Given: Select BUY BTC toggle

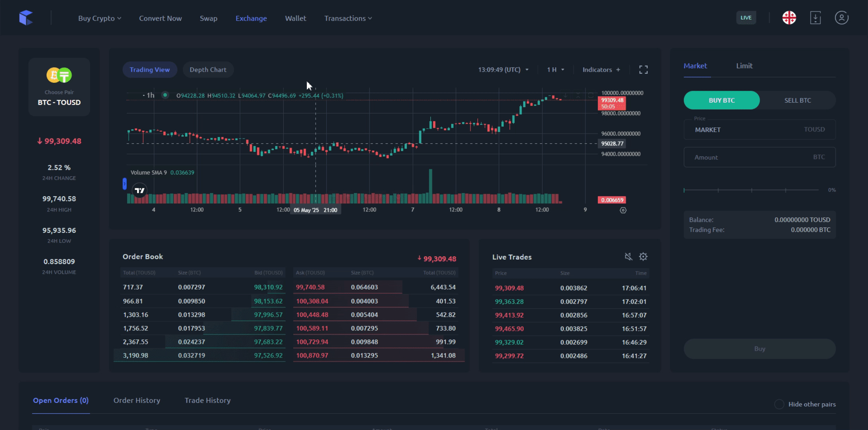Looking at the screenshot, I should tap(721, 100).
